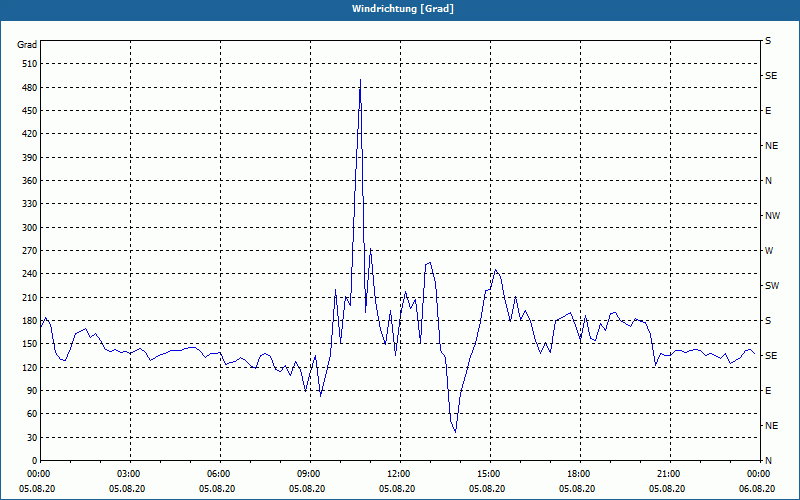The width and height of the screenshot is (800, 500).
Task: Click the 05.08.20 date beneath 12:00
Action: click(x=397, y=489)
